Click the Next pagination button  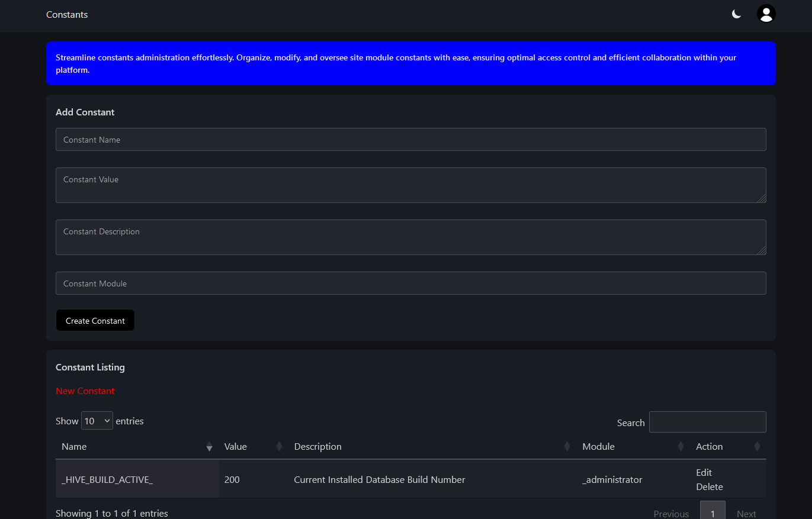pyautogui.click(x=746, y=513)
